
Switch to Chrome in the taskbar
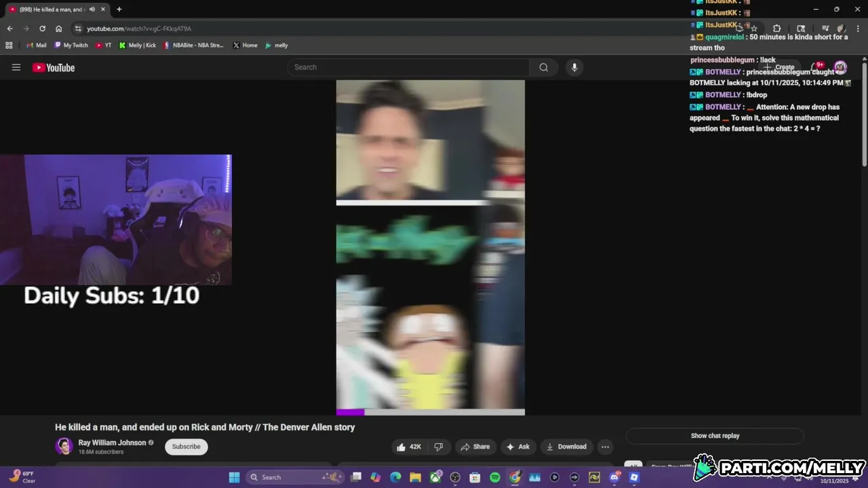tap(515, 477)
